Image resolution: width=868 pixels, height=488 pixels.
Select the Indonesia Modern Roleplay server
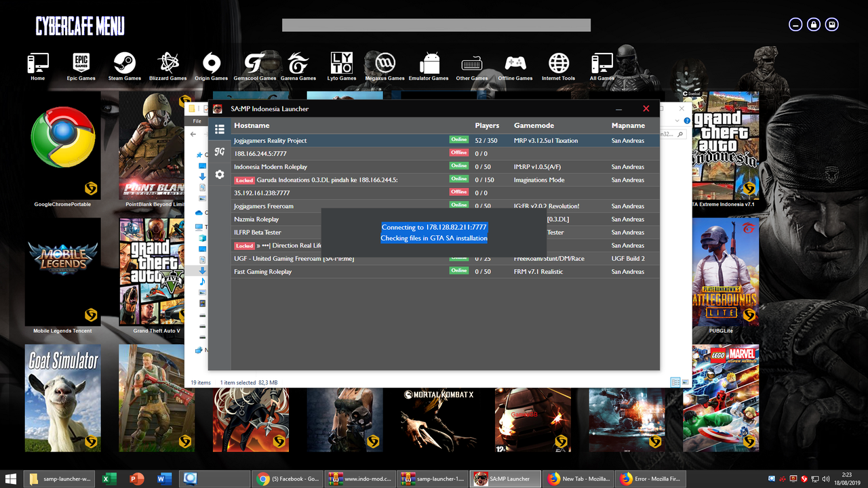tap(446, 167)
